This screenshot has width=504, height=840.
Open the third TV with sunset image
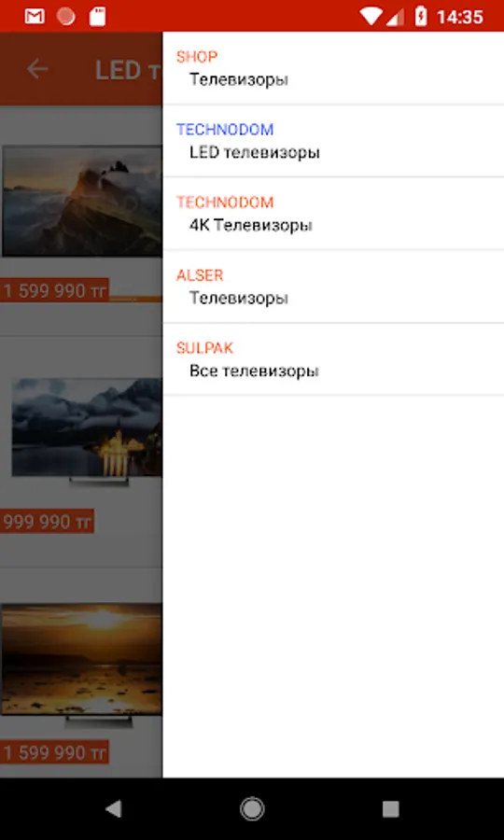pos(81,664)
